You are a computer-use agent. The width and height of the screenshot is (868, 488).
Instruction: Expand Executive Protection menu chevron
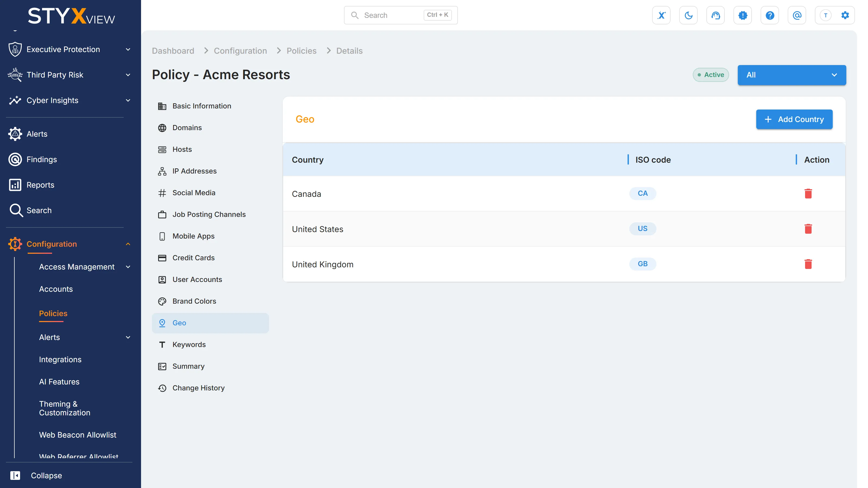coord(128,50)
